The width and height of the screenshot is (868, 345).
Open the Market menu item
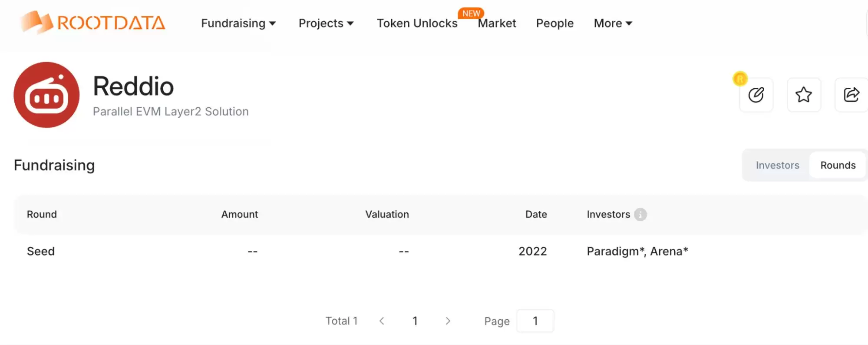(x=497, y=23)
